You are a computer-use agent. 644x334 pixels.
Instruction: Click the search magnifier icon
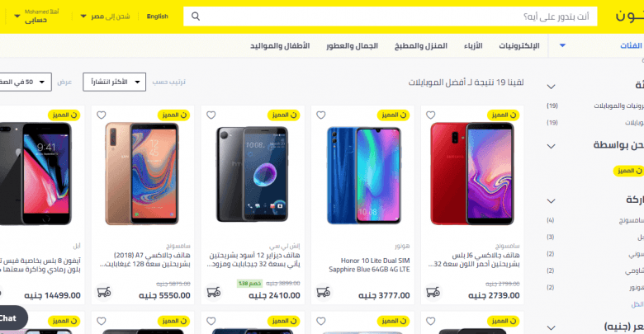click(x=196, y=16)
